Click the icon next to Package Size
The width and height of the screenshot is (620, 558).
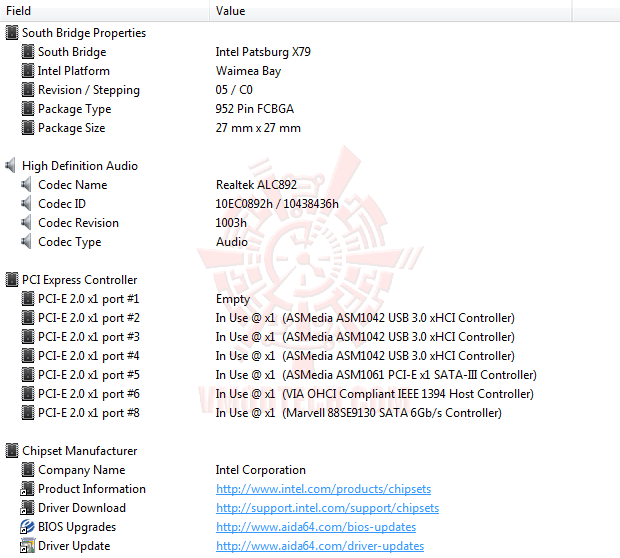(28, 128)
